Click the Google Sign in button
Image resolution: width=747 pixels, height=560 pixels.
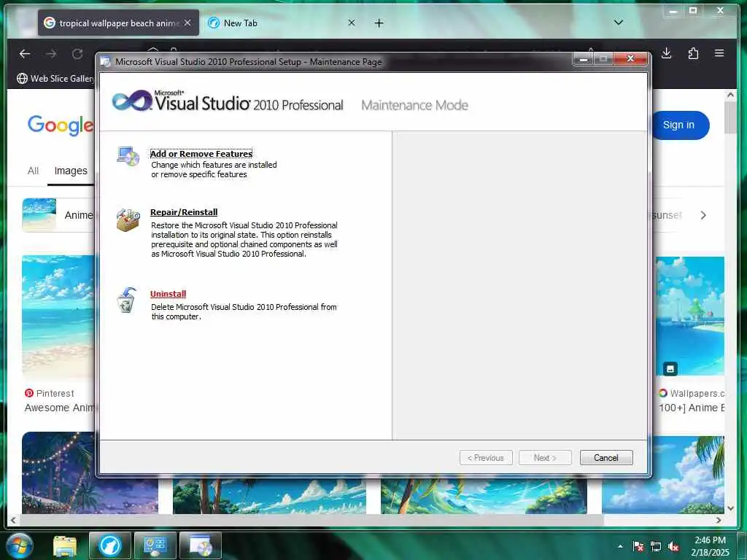click(678, 125)
